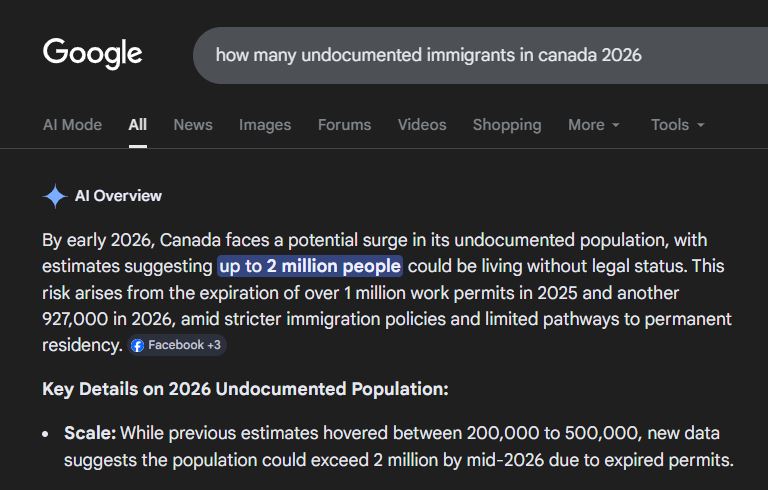The height and width of the screenshot is (490, 768).
Task: Click the Facebook source icon
Action: click(138, 345)
